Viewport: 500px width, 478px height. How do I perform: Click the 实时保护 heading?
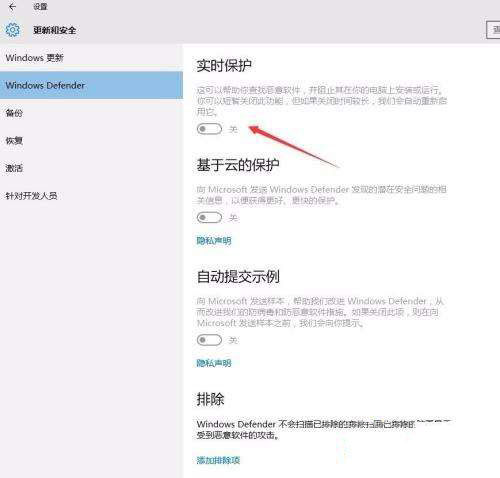[224, 66]
